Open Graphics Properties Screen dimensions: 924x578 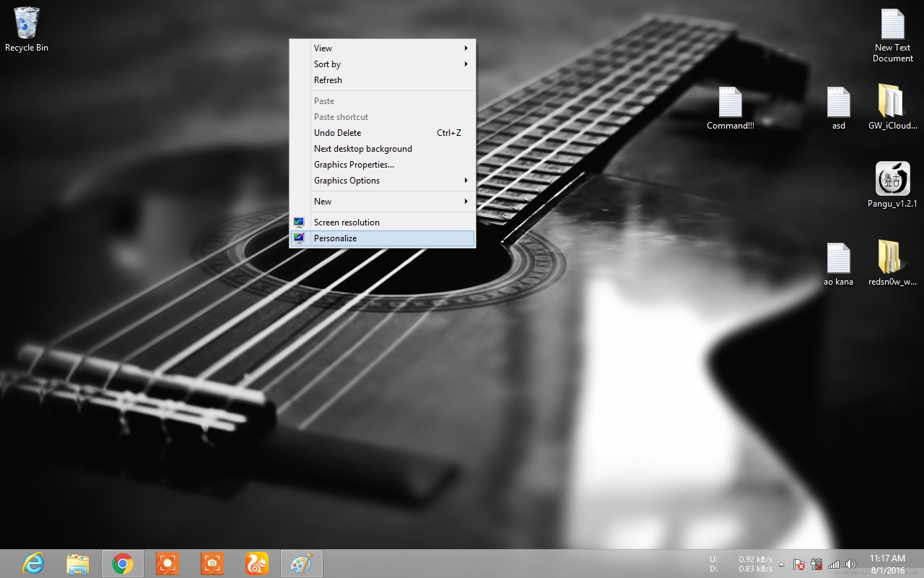click(x=354, y=164)
